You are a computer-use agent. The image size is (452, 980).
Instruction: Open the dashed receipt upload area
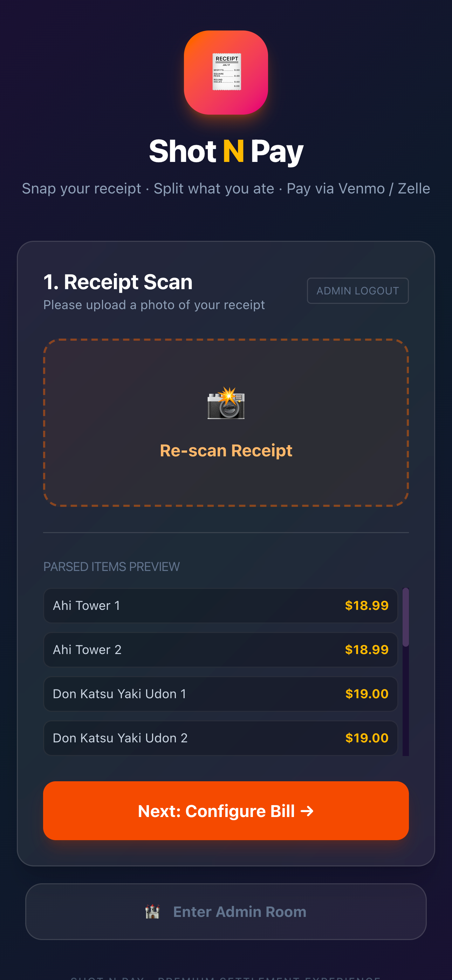tap(226, 422)
